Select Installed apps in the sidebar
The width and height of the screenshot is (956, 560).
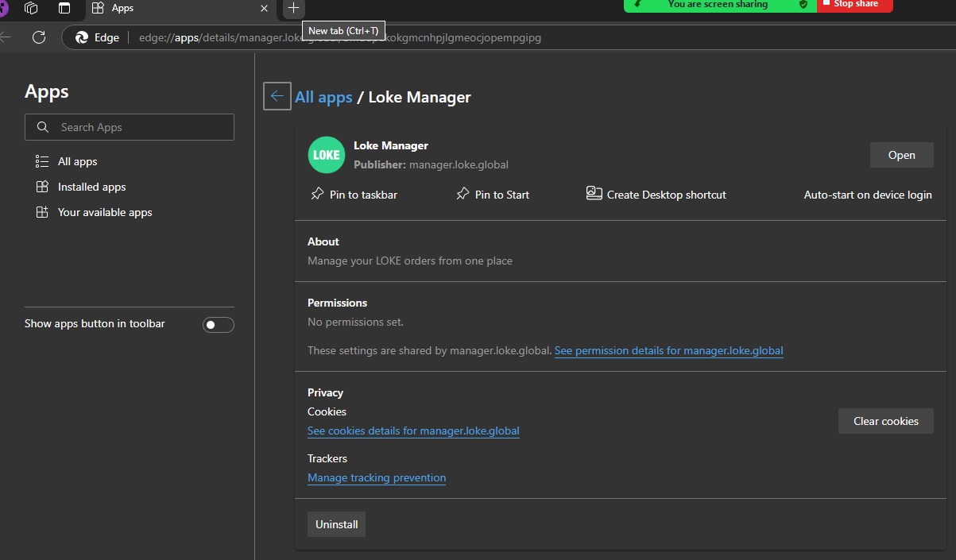[91, 187]
